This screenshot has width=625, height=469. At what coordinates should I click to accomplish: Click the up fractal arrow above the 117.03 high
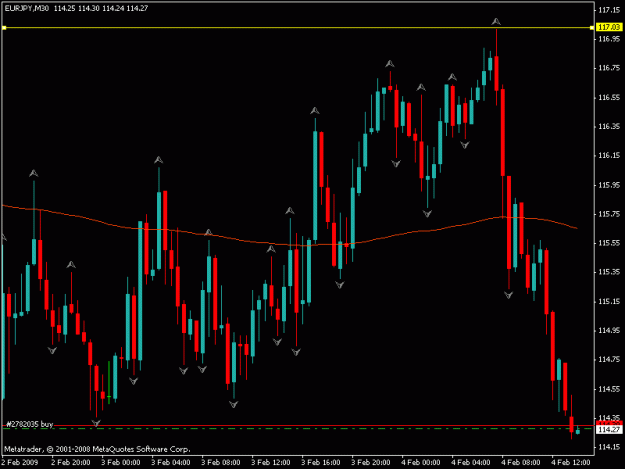pos(495,21)
